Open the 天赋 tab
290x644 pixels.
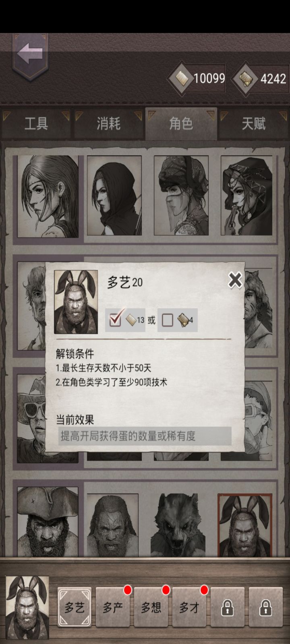pyautogui.click(x=254, y=124)
